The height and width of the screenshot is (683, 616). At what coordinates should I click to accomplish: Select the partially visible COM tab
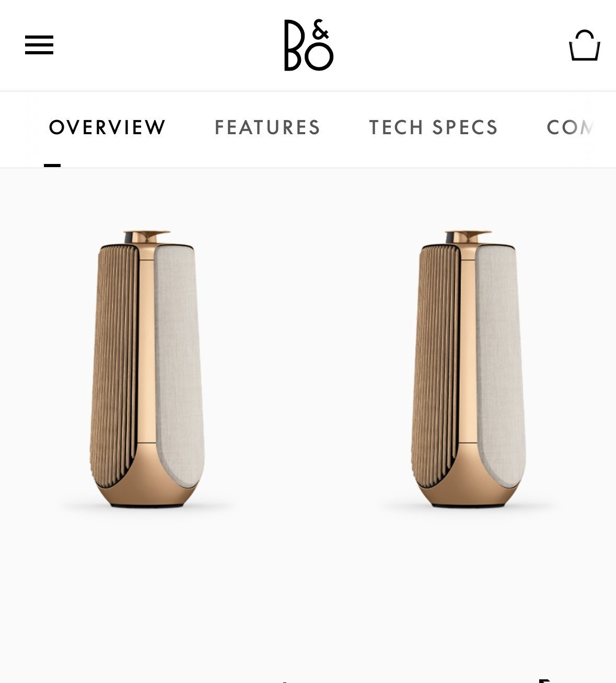pos(571,127)
